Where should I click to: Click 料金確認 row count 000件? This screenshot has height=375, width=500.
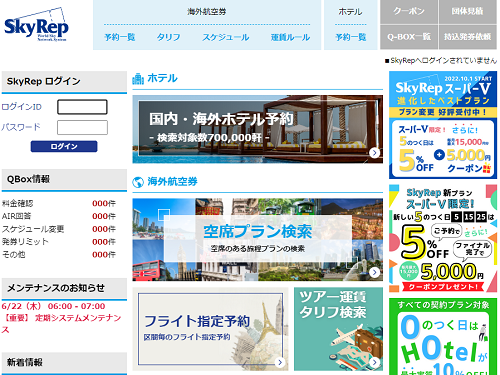(x=104, y=203)
